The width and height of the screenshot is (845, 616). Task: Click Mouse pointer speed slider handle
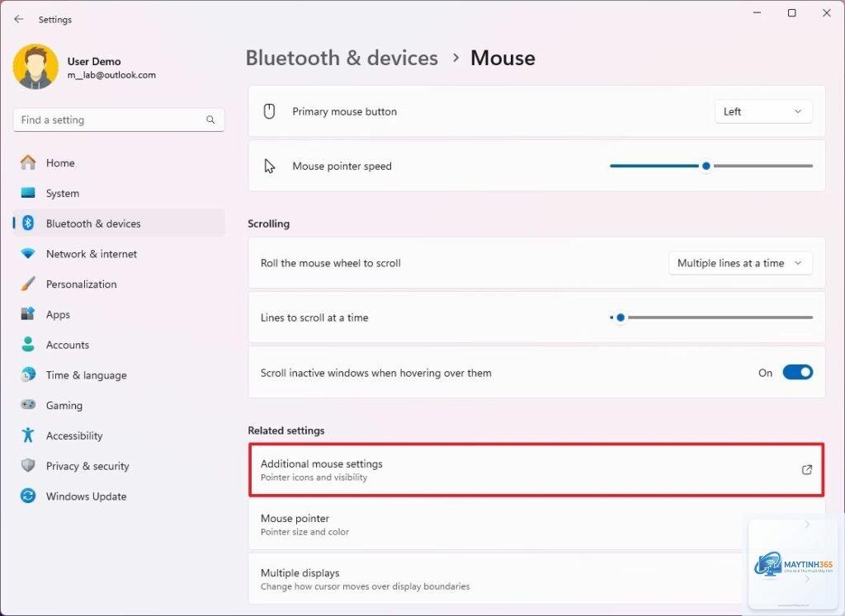706,166
